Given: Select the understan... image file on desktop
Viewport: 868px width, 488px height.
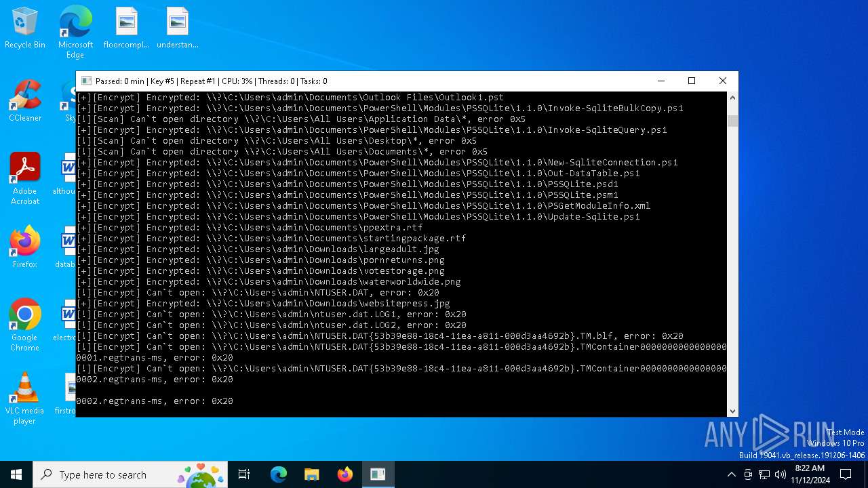Looking at the screenshot, I should (x=177, y=28).
